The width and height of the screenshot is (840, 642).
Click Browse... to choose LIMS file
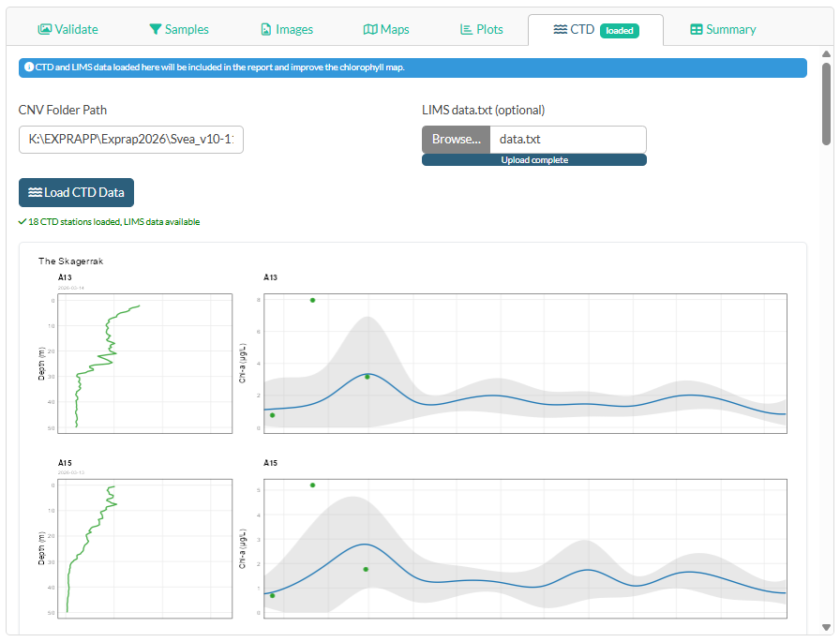(x=456, y=140)
